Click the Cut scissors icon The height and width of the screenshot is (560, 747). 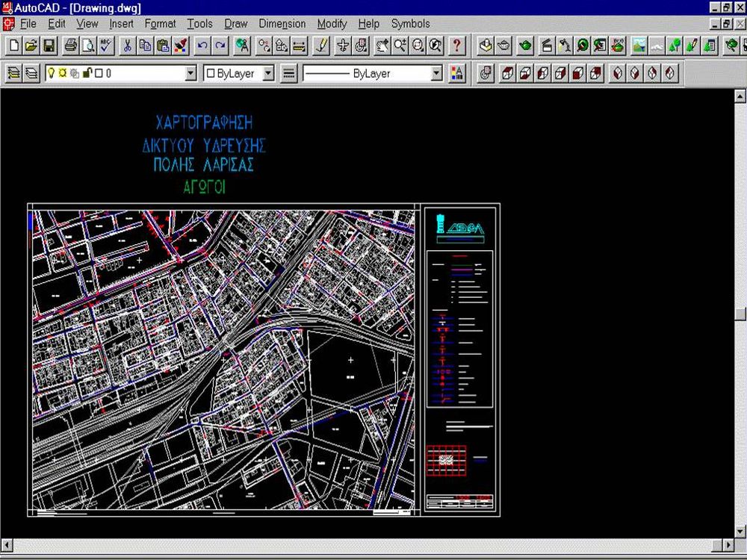(x=127, y=46)
